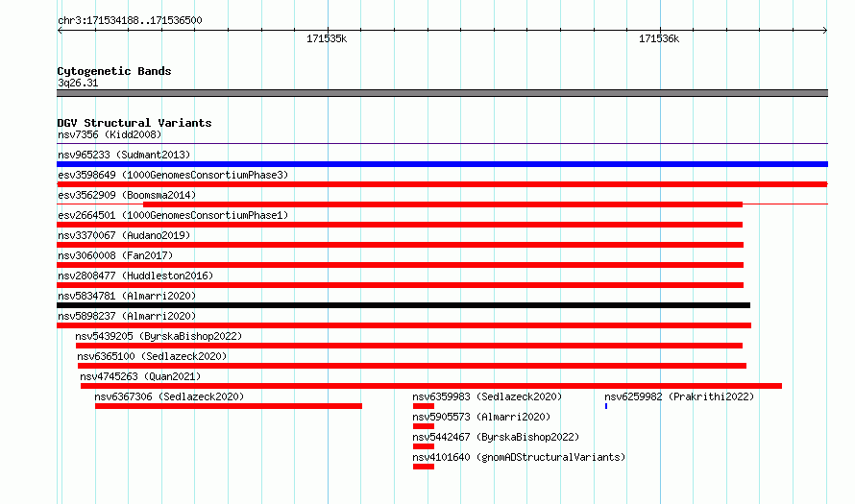
Task: Open esv2664501 1000GenomesConsortiumPhase1 variant label
Action: click(173, 215)
